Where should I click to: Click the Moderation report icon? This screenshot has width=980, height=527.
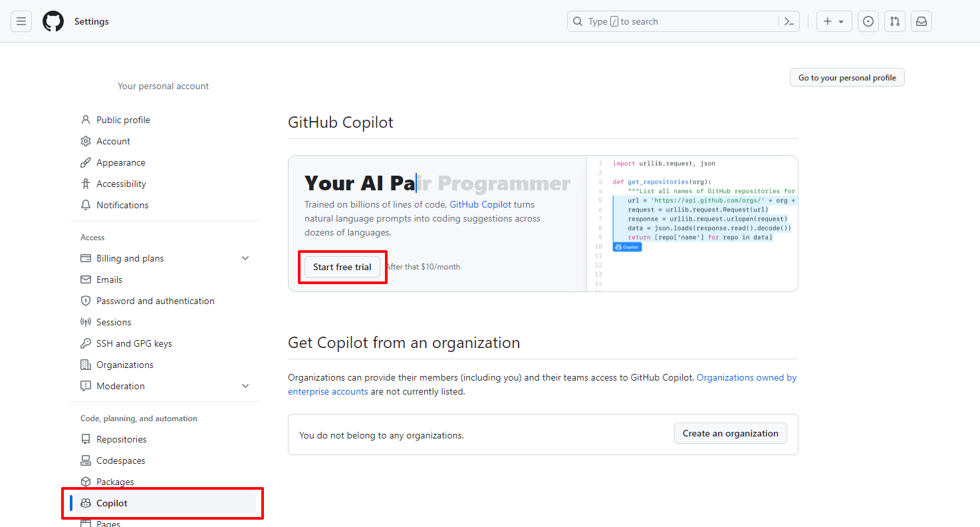(86, 386)
